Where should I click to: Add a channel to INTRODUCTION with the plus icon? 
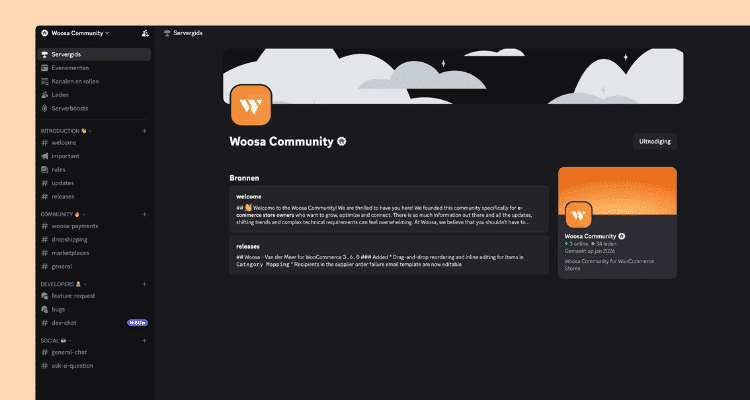pos(144,131)
